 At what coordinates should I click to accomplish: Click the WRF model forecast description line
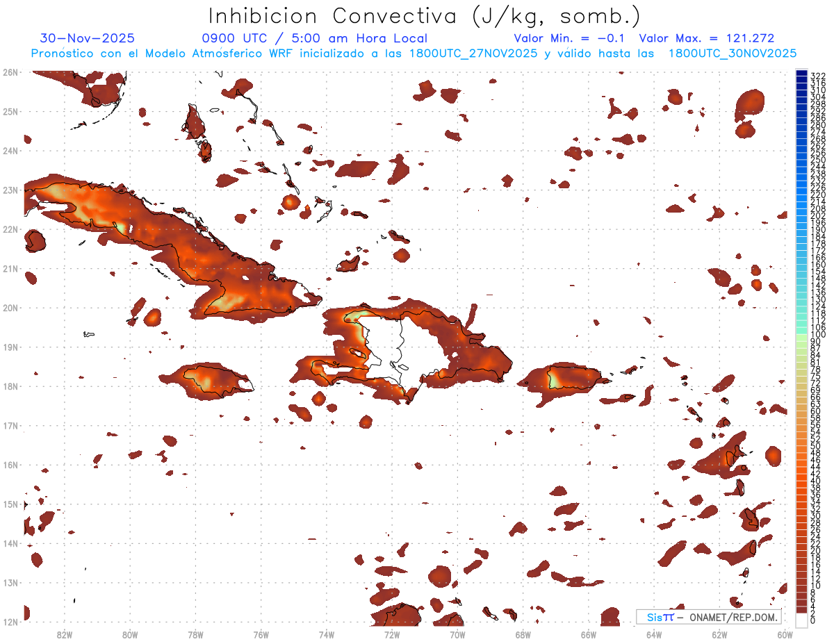coord(414,53)
